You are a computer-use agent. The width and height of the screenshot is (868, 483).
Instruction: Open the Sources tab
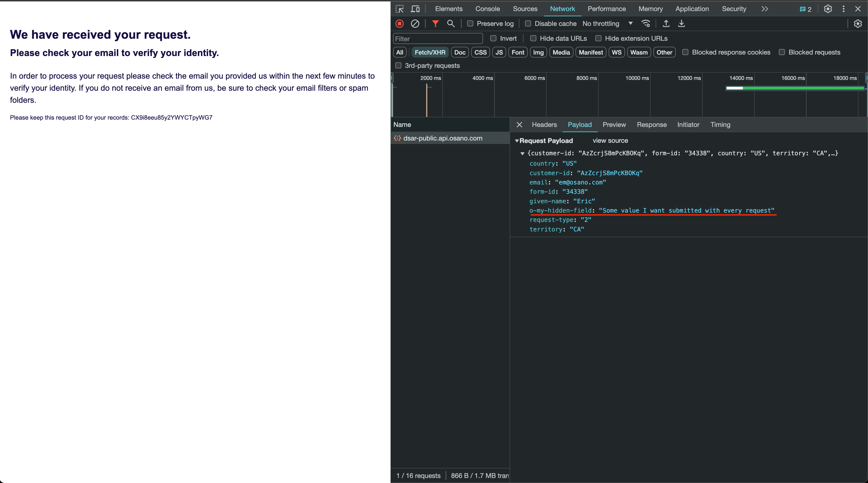[x=525, y=9]
